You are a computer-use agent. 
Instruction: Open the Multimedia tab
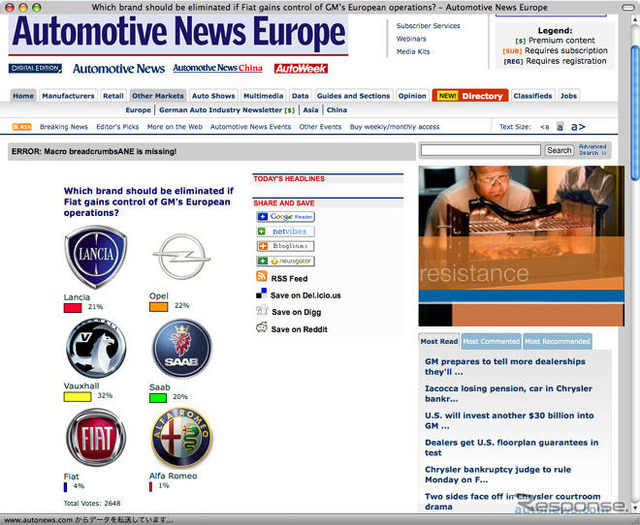click(x=263, y=96)
